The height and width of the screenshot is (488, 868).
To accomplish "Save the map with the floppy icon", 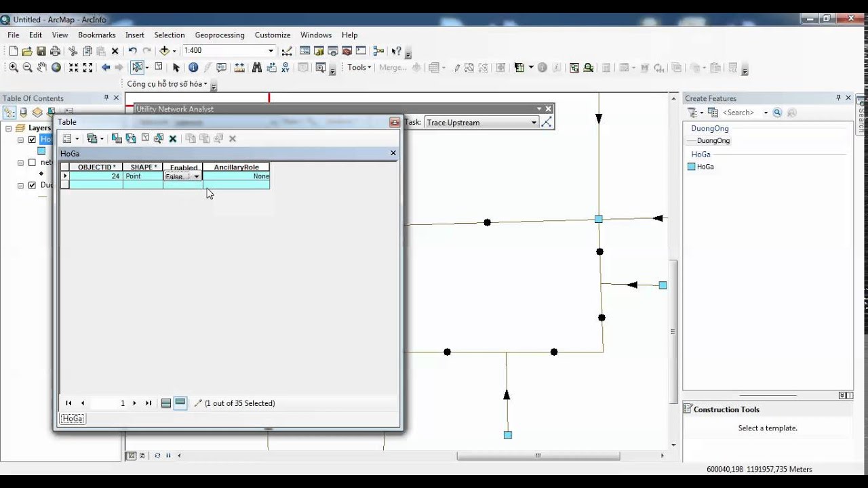I will [x=41, y=51].
